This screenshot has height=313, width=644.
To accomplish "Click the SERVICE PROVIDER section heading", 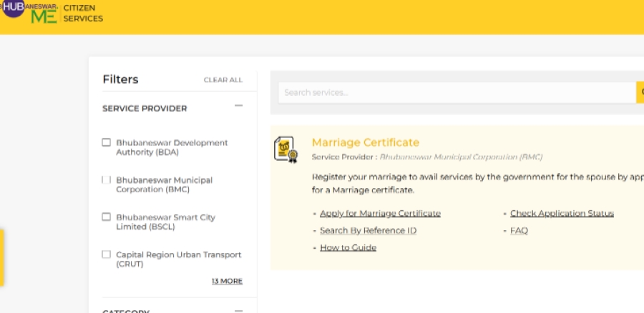I will point(145,109).
